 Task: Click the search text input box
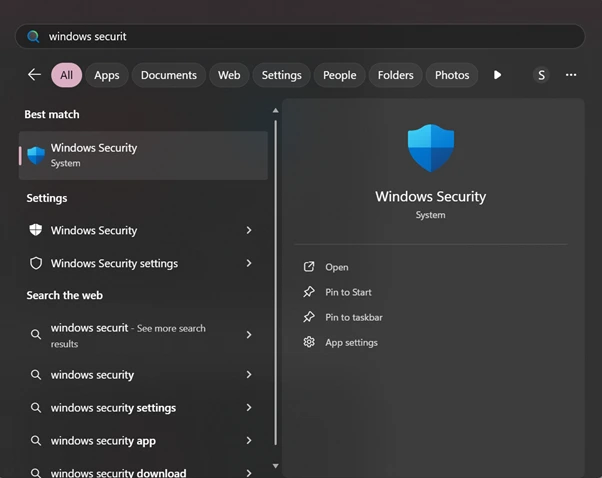300,36
